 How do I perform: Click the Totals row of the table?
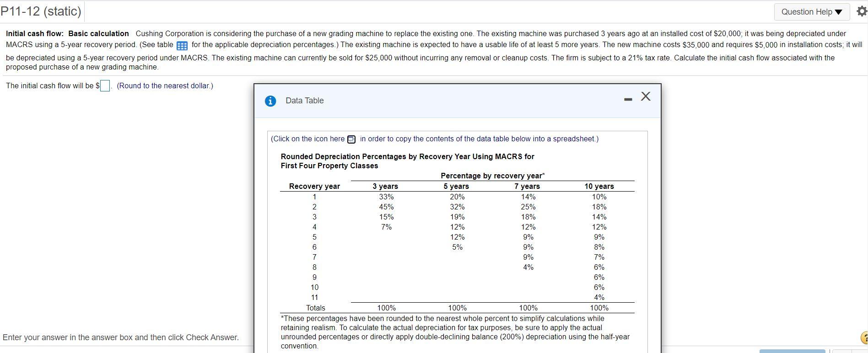315,308
